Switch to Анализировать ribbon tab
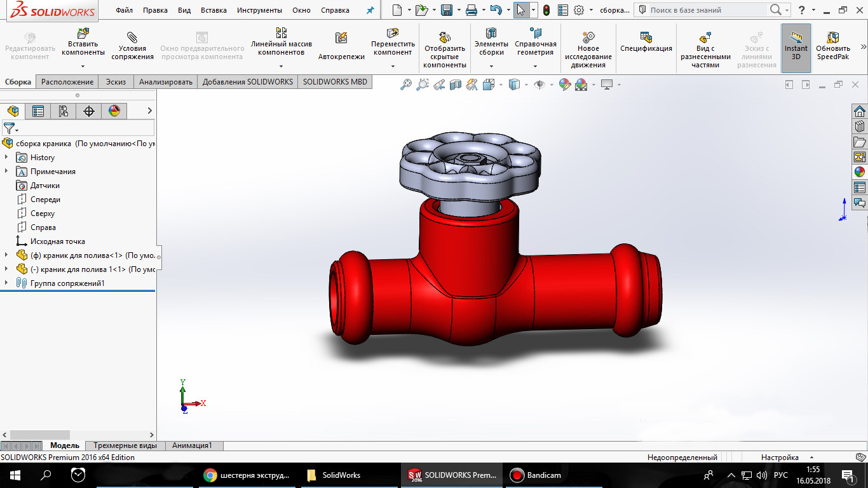The image size is (868, 488). tap(166, 81)
